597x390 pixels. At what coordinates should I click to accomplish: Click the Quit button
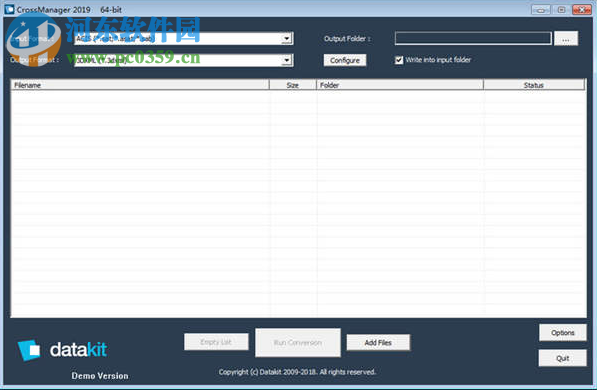(563, 358)
